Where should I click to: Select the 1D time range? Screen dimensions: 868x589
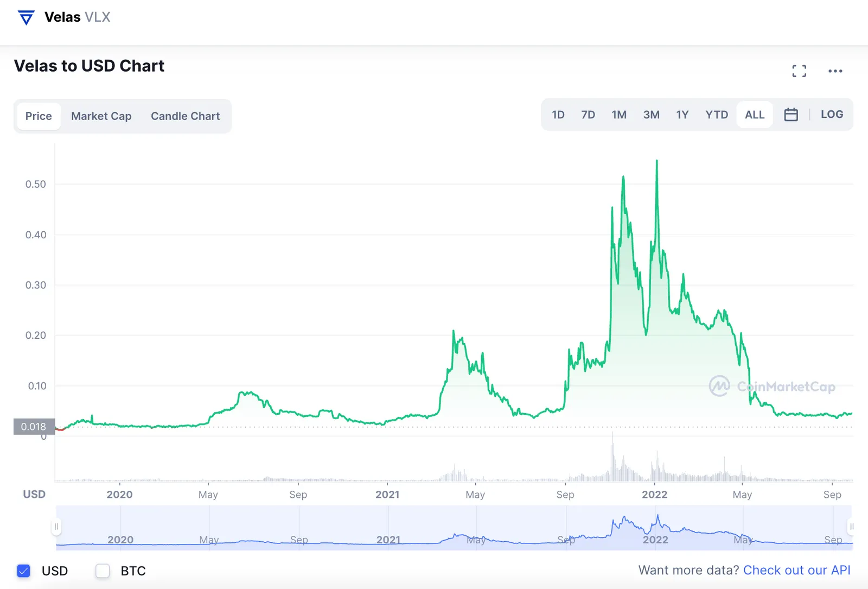click(x=558, y=115)
